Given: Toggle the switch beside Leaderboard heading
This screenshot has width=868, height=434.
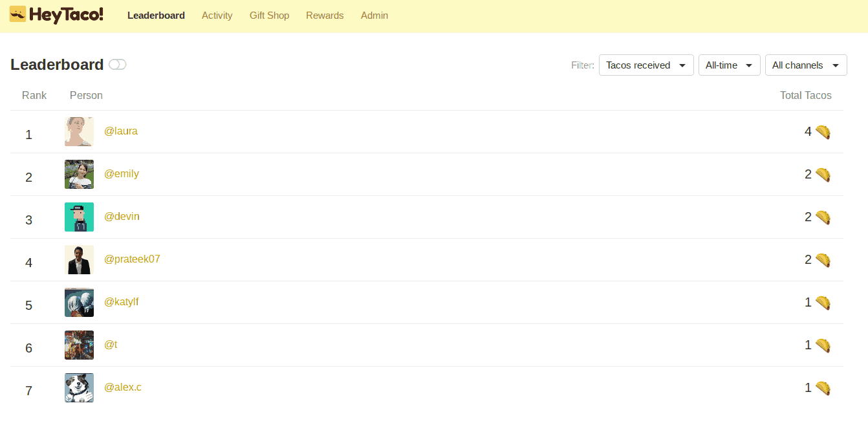Looking at the screenshot, I should pos(118,65).
